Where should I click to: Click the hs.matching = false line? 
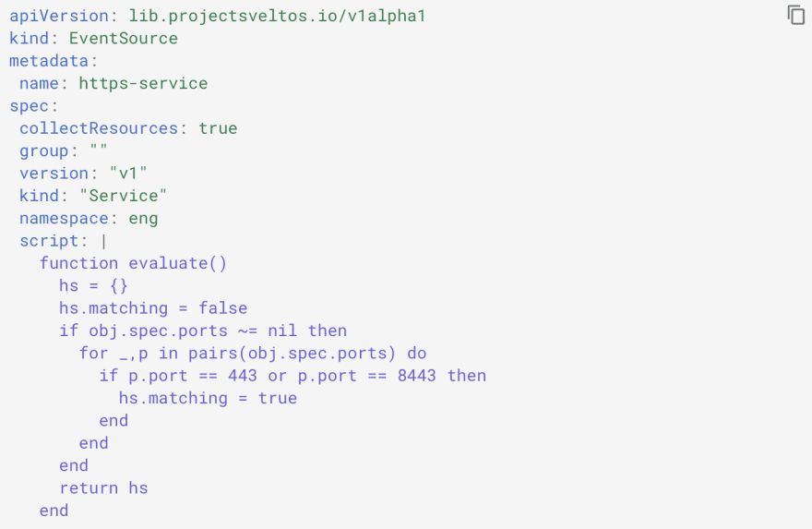153,308
